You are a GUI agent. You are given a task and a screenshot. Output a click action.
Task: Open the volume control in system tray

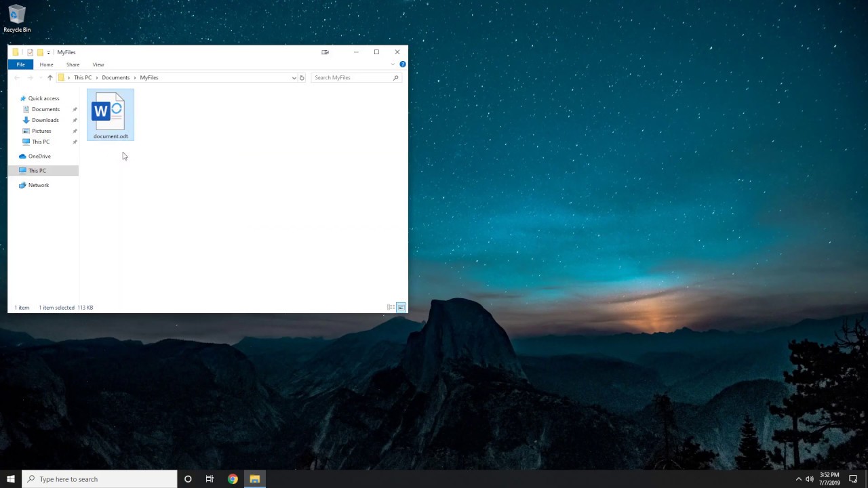tap(810, 479)
